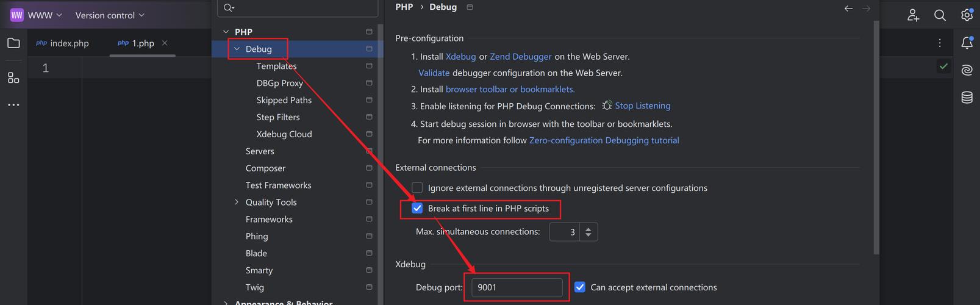980x305 pixels.
Task: Click the settings panel vertical scrollbar
Action: tap(876, 137)
